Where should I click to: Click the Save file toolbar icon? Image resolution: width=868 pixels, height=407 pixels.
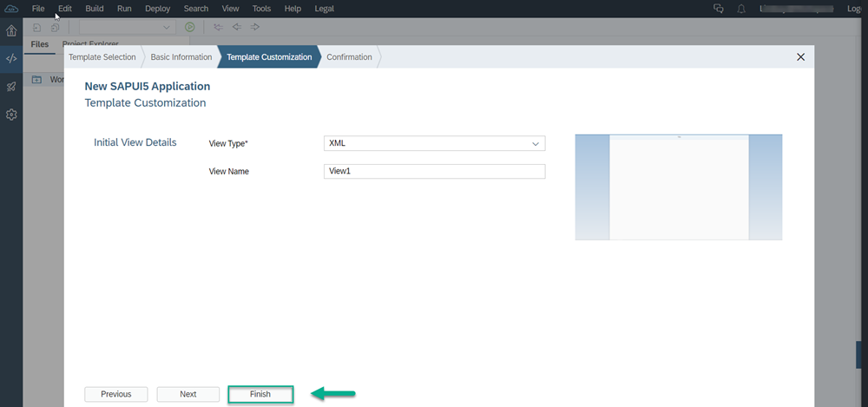pyautogui.click(x=37, y=27)
